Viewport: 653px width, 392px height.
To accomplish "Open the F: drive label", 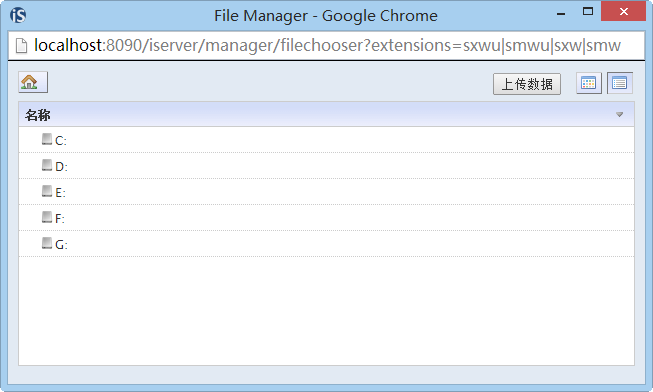I will coord(60,218).
